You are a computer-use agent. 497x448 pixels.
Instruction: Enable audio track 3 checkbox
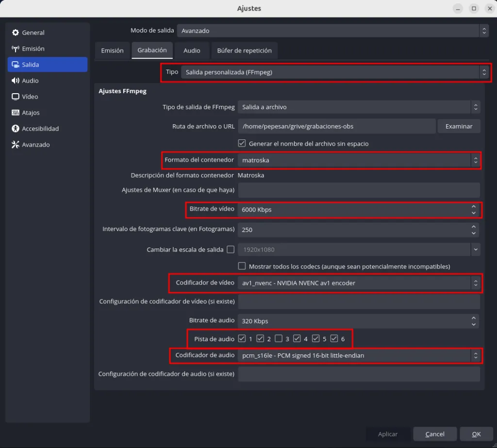tap(279, 338)
